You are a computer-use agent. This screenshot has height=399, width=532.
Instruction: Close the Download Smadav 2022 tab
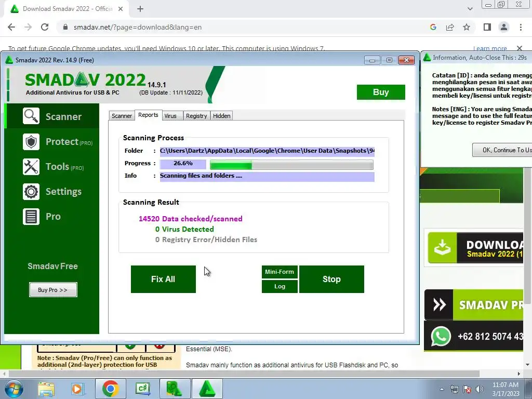(x=121, y=9)
